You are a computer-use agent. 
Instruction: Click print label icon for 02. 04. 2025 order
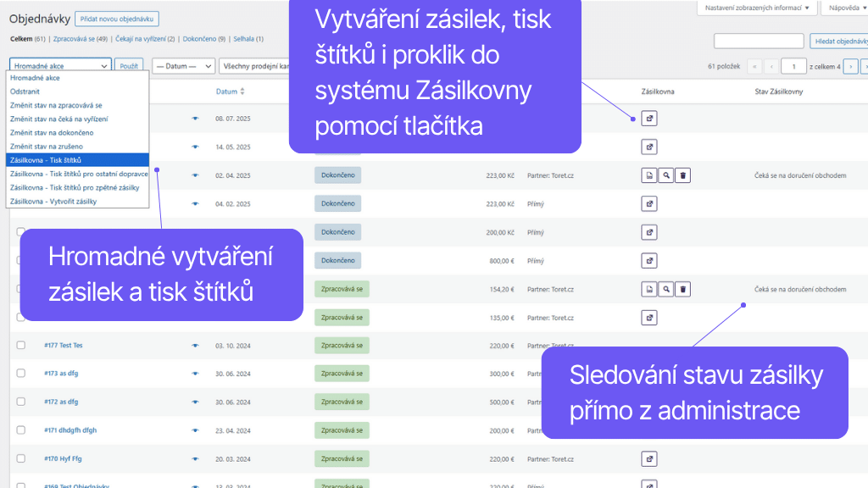649,175
